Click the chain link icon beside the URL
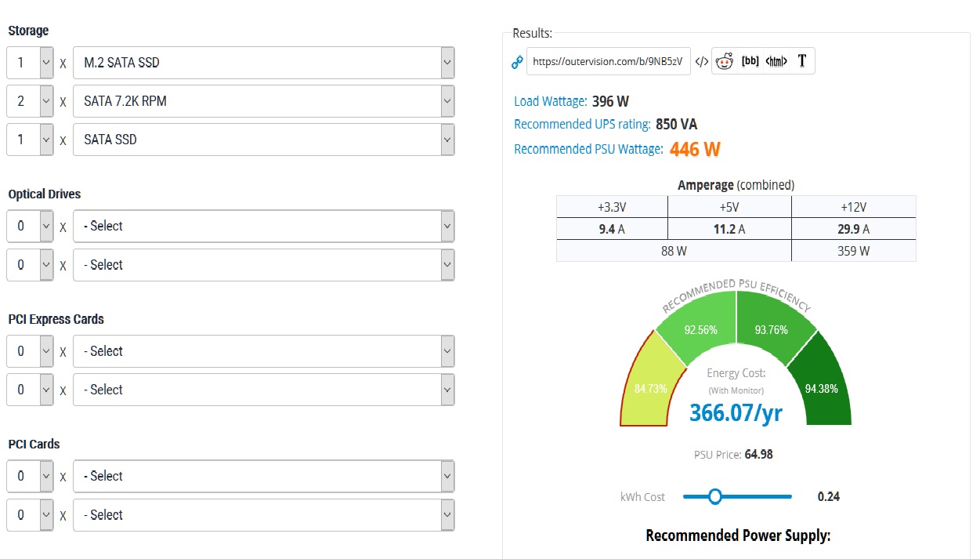Image resolution: width=980 pixels, height=559 pixels. coord(517,62)
